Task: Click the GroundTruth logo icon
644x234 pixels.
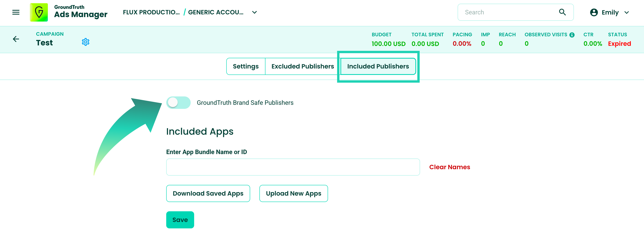Action: pyautogui.click(x=39, y=12)
